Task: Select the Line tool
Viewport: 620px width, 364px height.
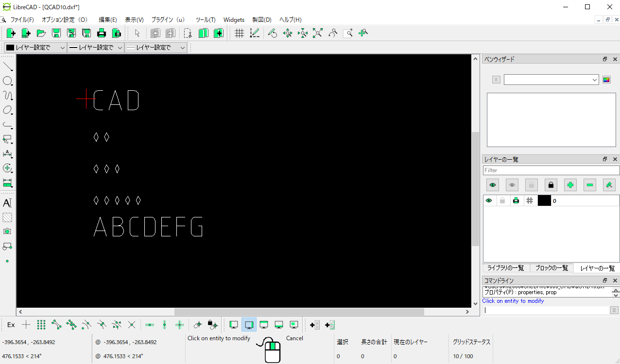Action: pos(8,66)
